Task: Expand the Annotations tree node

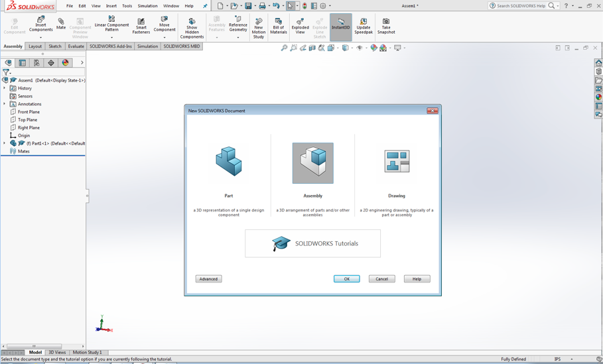Action: click(x=5, y=104)
